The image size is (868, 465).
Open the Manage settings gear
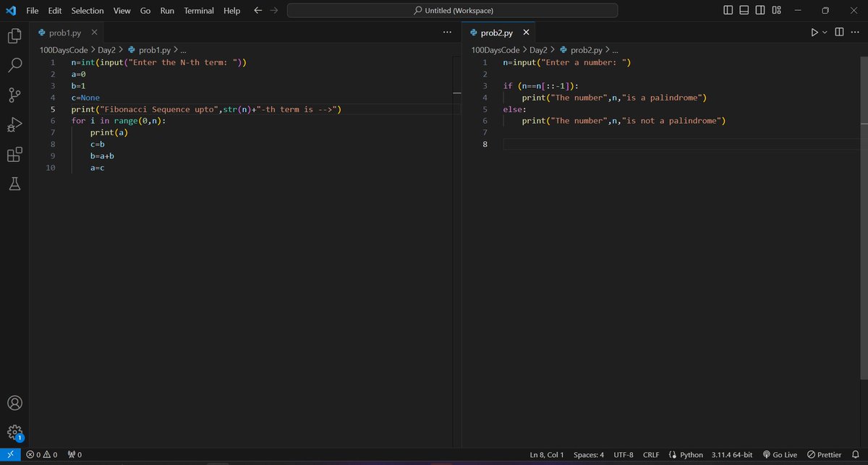click(15, 431)
